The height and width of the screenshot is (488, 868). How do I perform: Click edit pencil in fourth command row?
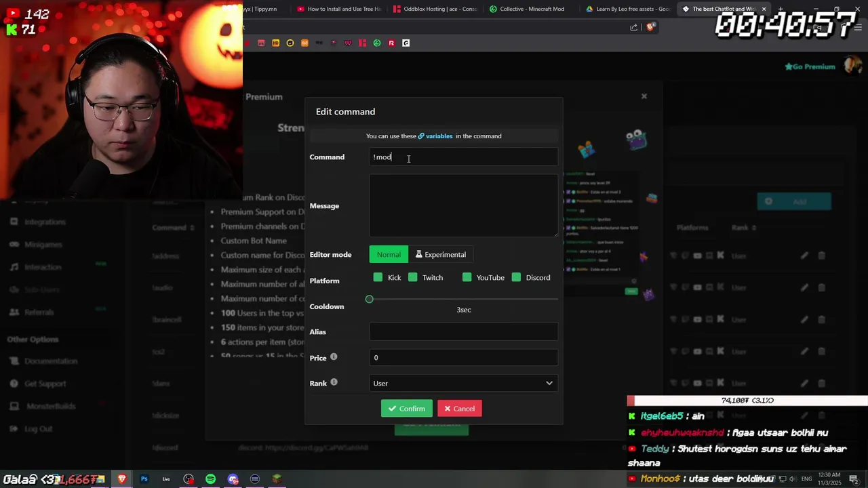[x=804, y=351]
